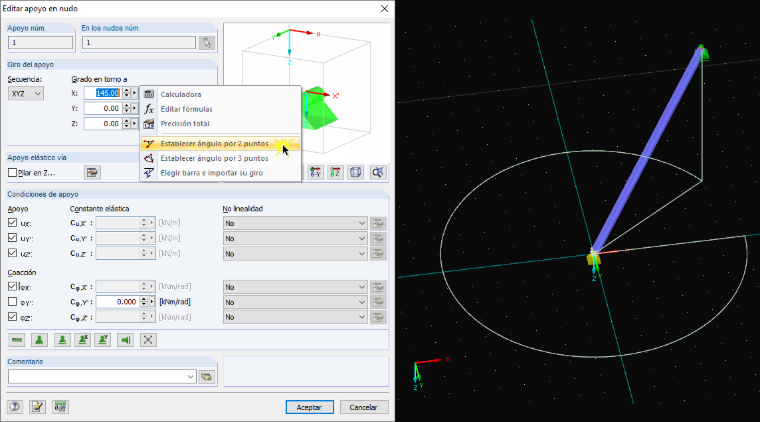The height and width of the screenshot is (422, 760).
Task: Select the fourth support preset with X' mark
Action: 82,340
